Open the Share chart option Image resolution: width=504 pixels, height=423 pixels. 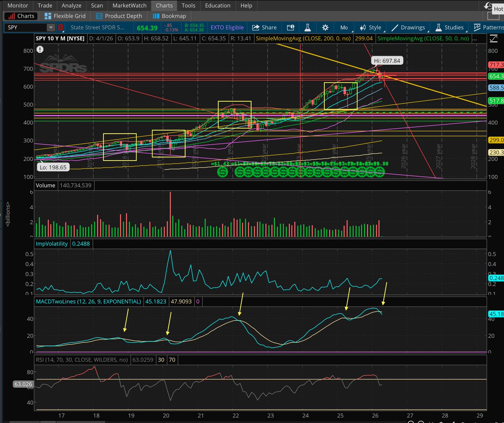(x=264, y=27)
